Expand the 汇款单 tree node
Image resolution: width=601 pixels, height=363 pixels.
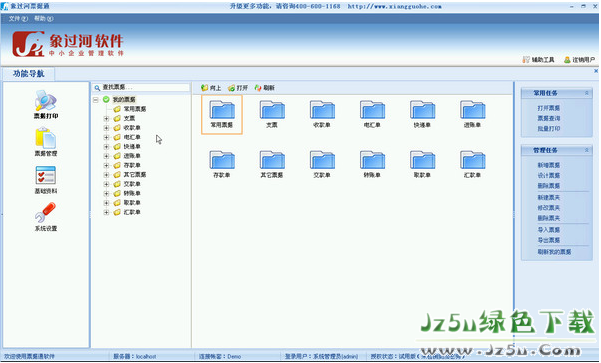106,212
